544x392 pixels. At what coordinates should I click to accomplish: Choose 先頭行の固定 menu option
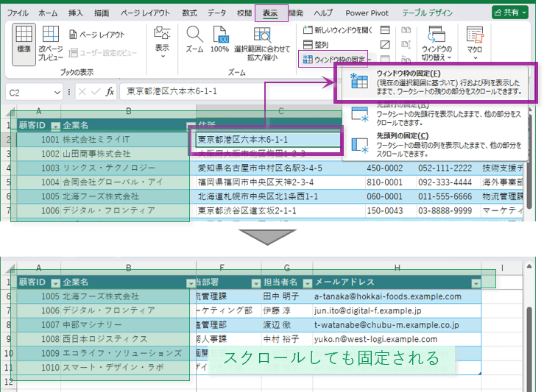coord(435,114)
